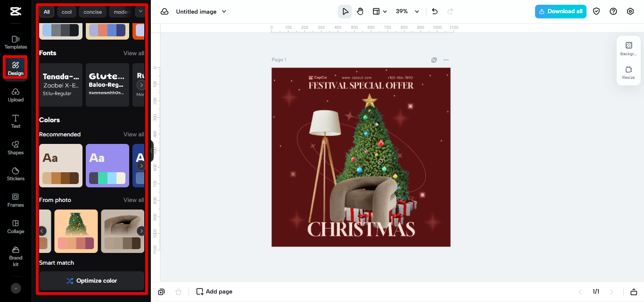Open the Collage panel
644x302 pixels.
[x=16, y=226]
